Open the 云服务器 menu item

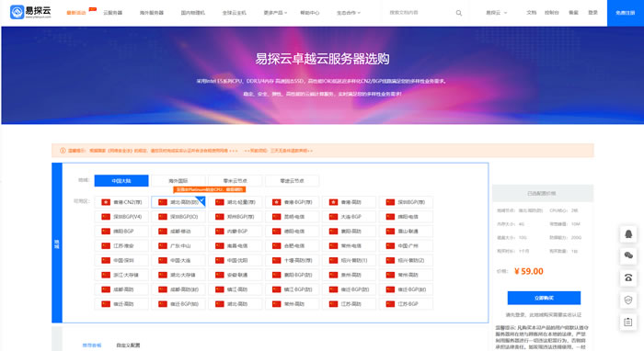112,13
